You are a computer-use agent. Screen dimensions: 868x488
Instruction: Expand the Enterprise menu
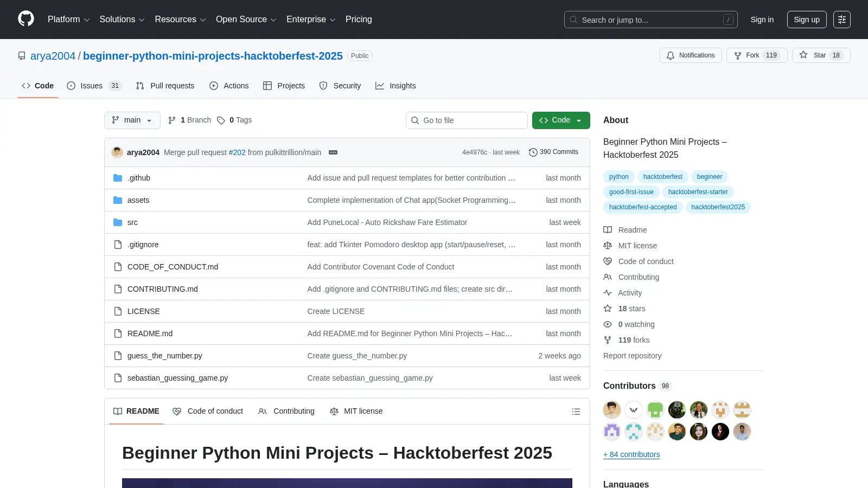coord(311,20)
